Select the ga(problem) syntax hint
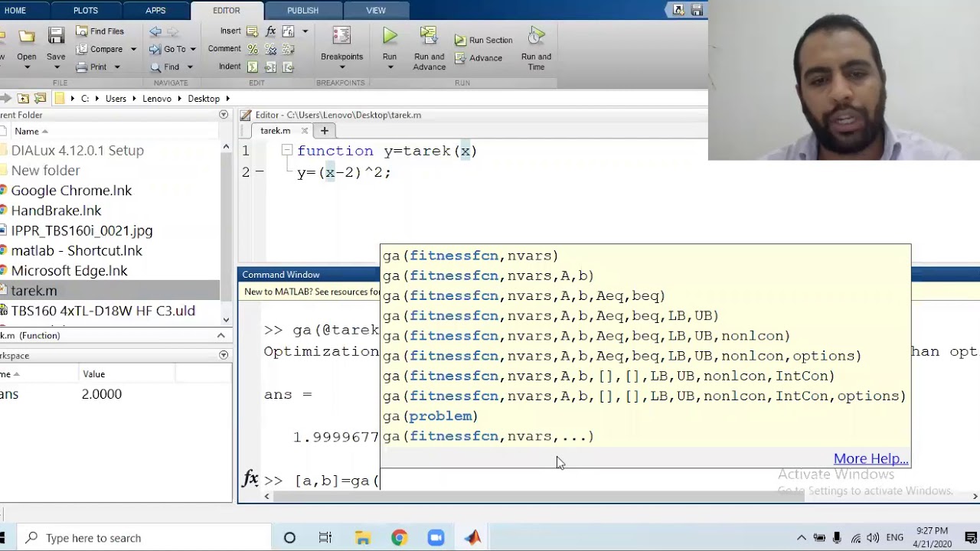The image size is (980, 551). click(x=430, y=416)
